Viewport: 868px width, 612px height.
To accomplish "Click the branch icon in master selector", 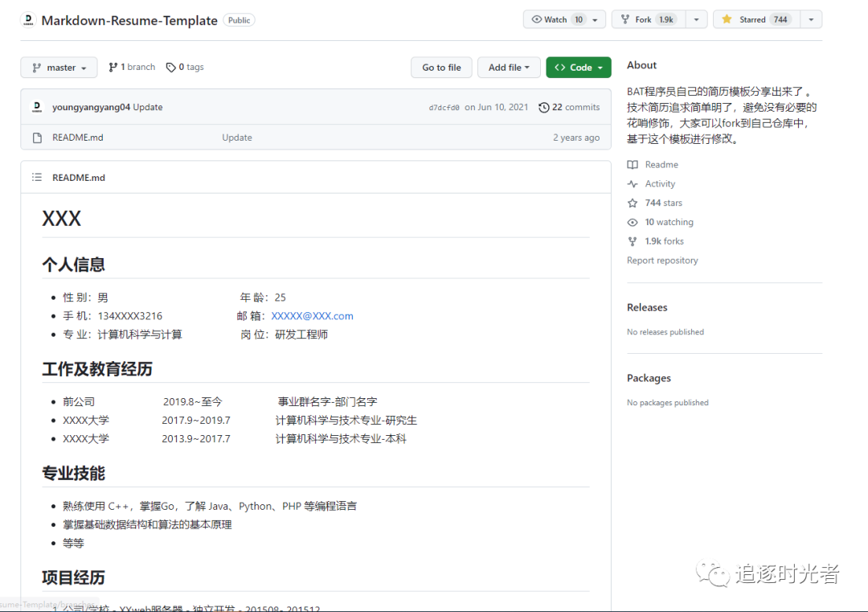I will [36, 68].
